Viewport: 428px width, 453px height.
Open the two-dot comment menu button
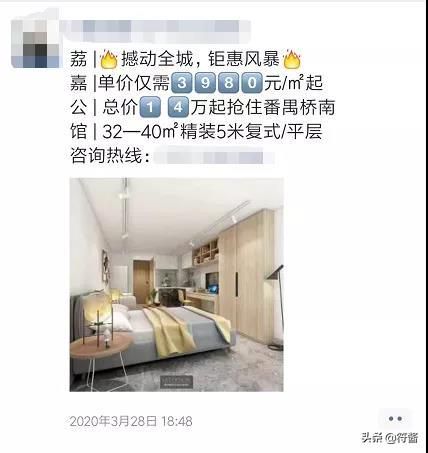[395, 419]
